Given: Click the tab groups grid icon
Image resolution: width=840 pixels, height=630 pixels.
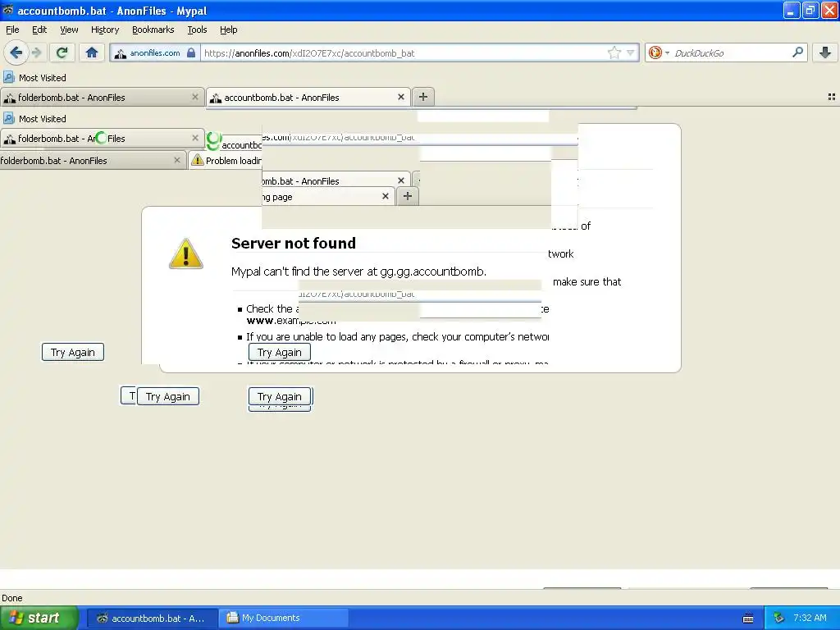Looking at the screenshot, I should pyautogui.click(x=832, y=97).
